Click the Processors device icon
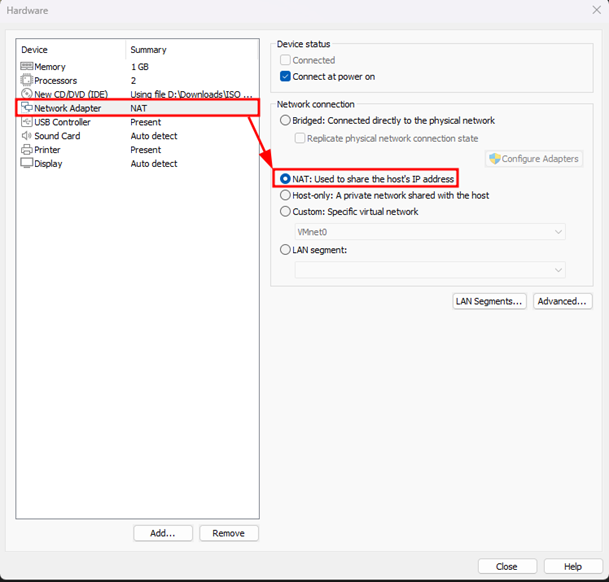Screen dimensions: 609x582 (x=27, y=80)
